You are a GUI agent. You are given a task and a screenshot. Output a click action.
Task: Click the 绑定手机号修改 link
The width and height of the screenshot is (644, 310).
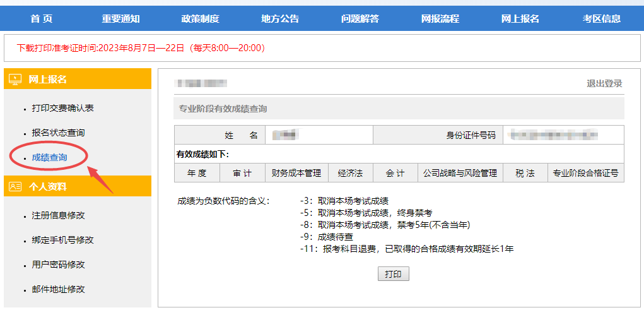tap(63, 240)
